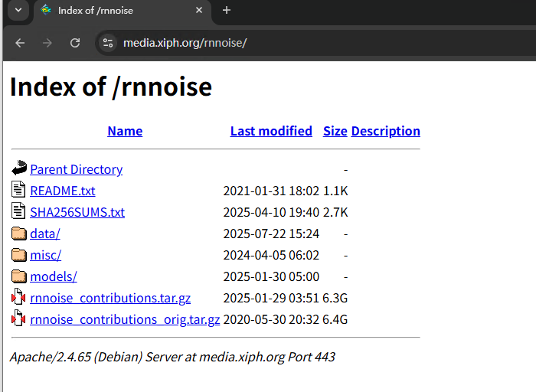The image size is (536, 392).
Task: Click the models folder icon
Action: pos(19,276)
